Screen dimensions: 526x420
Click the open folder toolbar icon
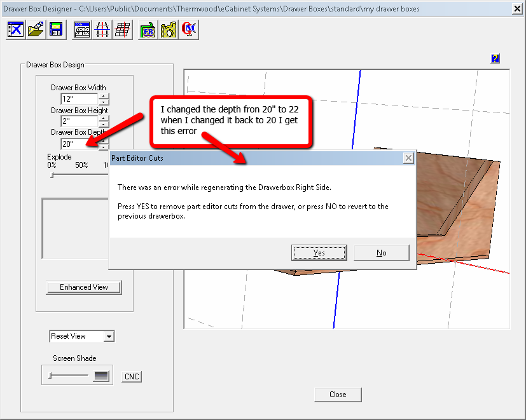(36, 29)
